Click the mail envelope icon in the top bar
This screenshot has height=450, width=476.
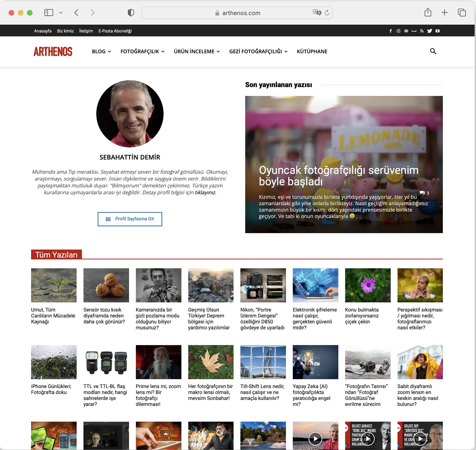coord(406,31)
